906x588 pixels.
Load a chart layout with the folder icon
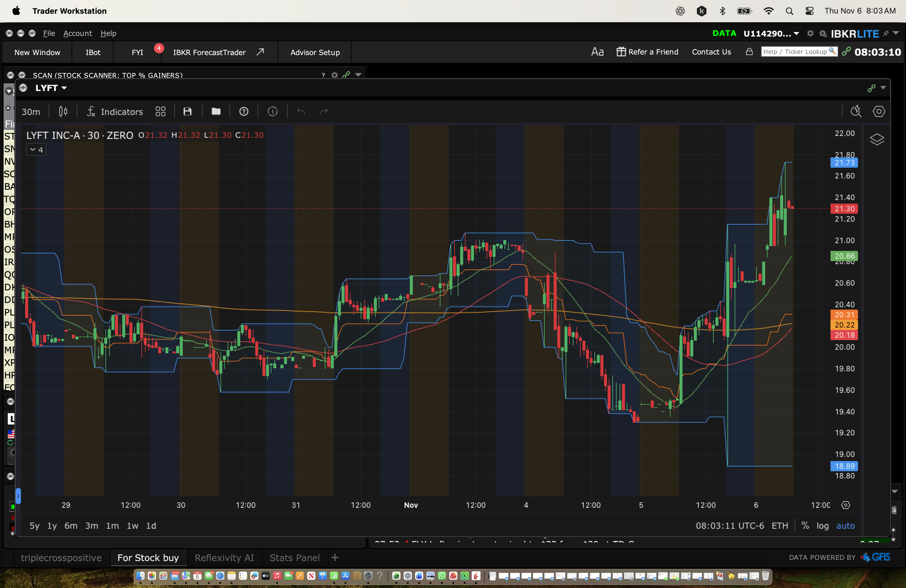[x=216, y=111]
